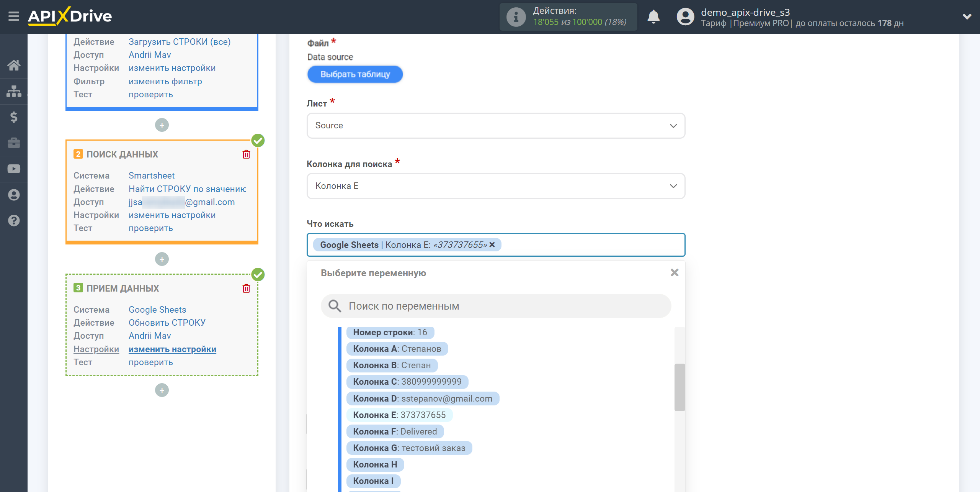
Task: Expand the Лист dropdown showing Source
Action: 496,125
